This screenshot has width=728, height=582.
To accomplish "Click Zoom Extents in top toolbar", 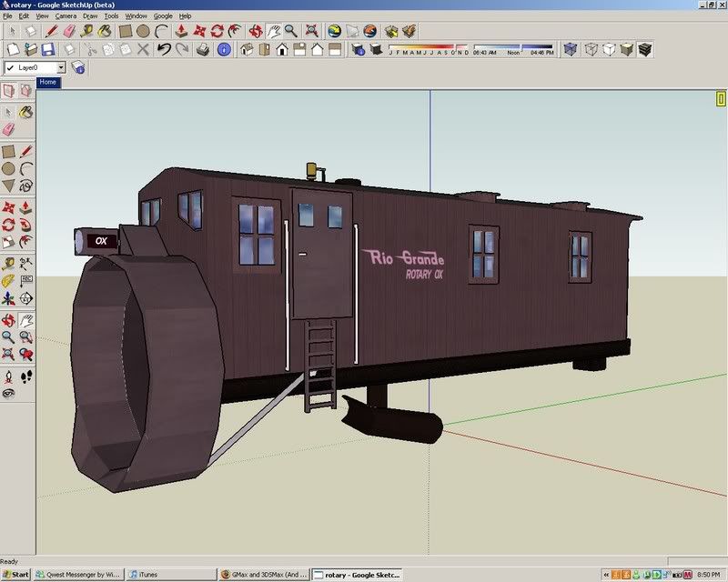I will point(311,32).
